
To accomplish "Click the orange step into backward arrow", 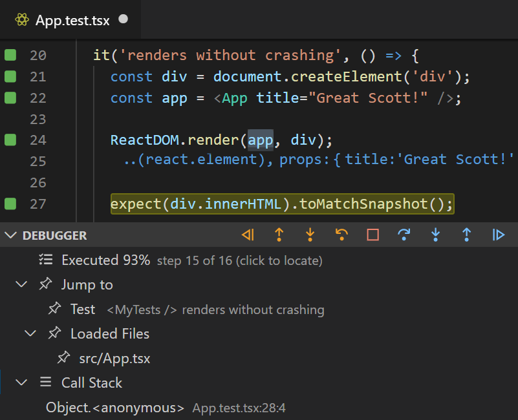I will pyautogui.click(x=310, y=235).
